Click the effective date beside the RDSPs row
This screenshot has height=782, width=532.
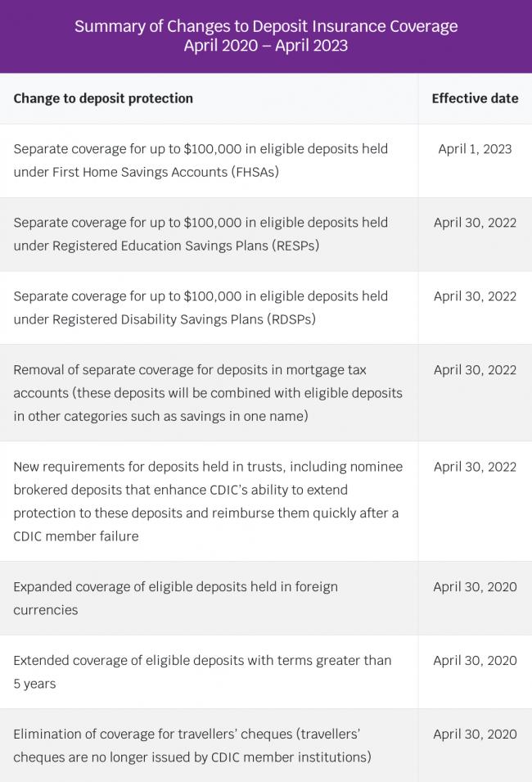[475, 296]
